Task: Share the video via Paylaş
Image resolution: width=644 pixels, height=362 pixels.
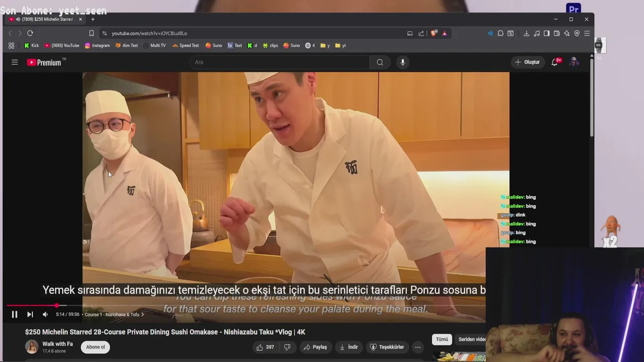Action: click(x=315, y=347)
